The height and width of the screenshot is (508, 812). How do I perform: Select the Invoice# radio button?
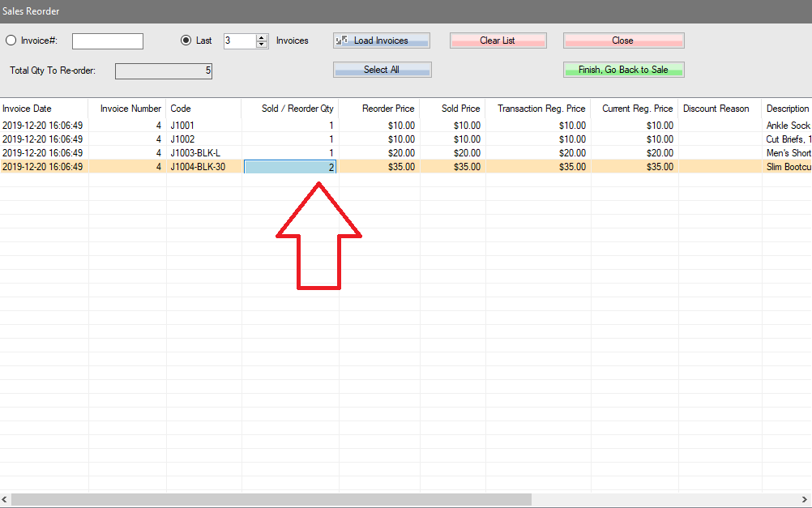tap(11, 41)
